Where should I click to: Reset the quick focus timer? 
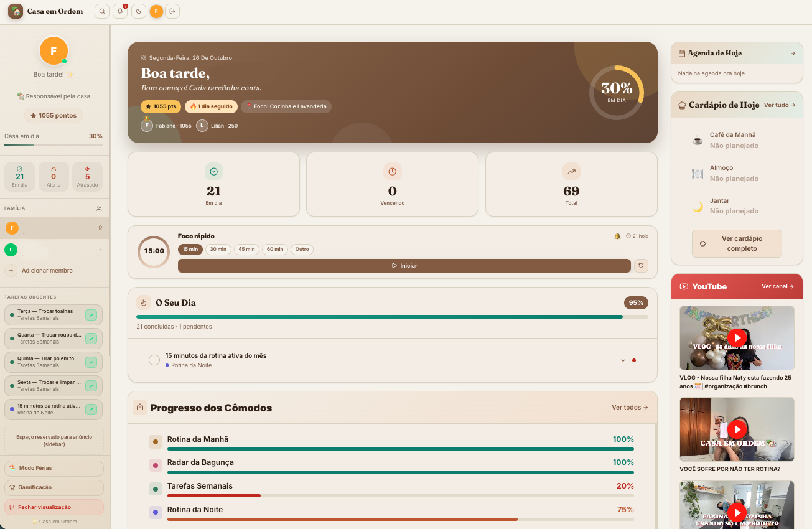pos(641,266)
